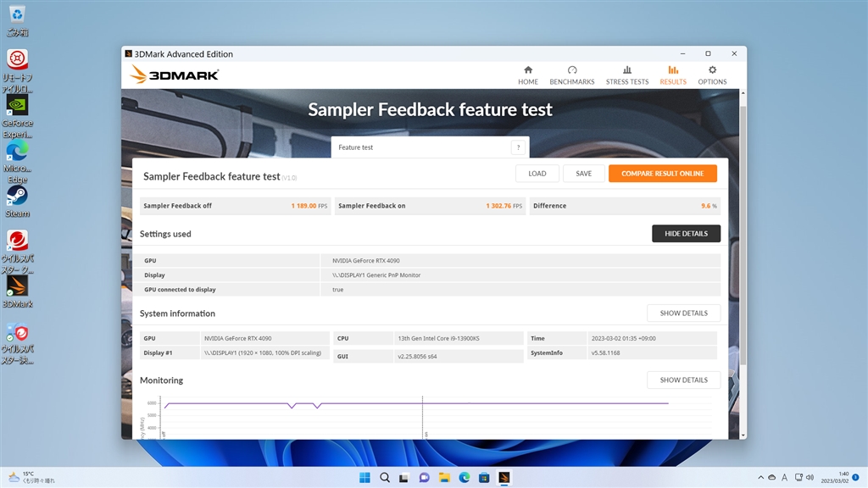Click the Difference value 9.6 %

(x=709, y=206)
